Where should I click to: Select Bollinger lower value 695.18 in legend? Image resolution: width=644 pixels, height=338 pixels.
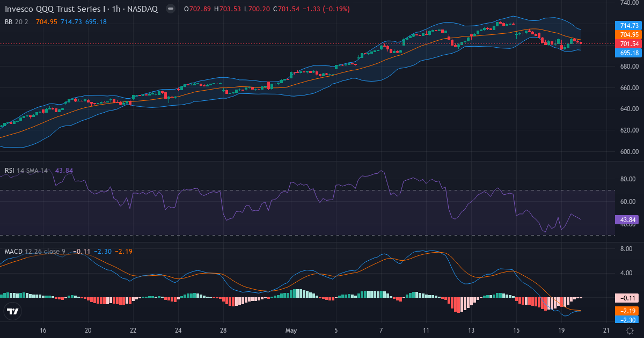(96, 22)
